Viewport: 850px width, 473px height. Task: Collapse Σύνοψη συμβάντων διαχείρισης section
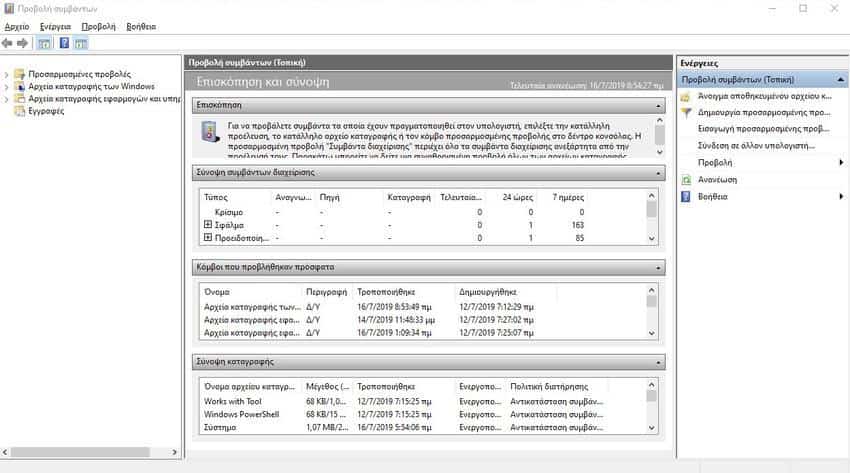point(658,173)
